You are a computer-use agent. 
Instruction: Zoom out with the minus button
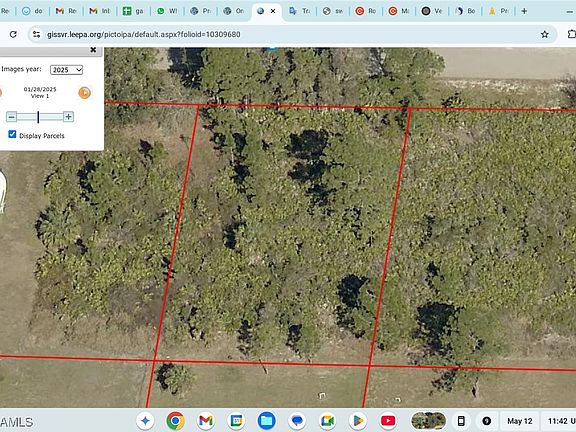[x=11, y=117]
